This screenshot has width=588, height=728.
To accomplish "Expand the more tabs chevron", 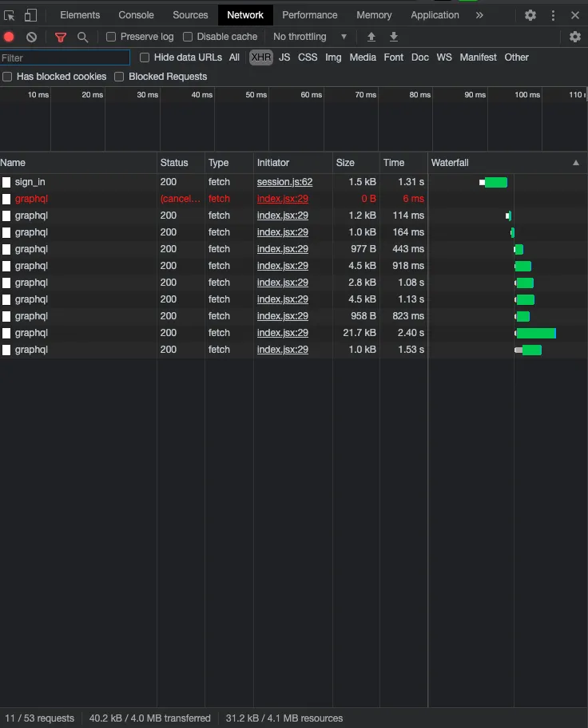I will (479, 15).
